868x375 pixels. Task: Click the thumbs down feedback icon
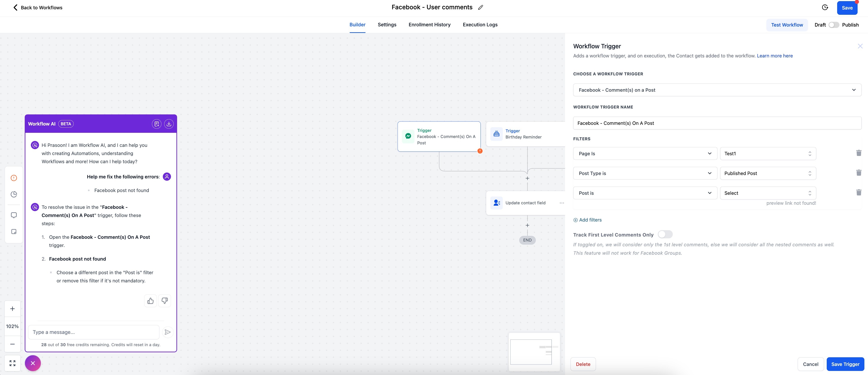(164, 301)
